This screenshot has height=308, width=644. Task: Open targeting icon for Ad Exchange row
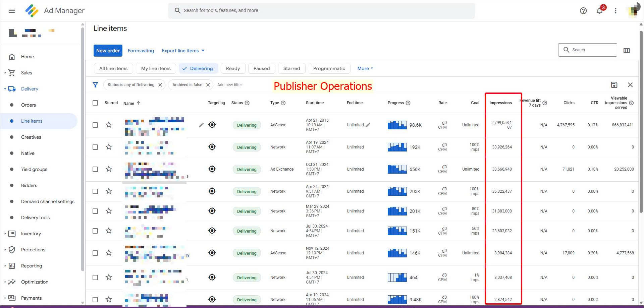click(x=212, y=169)
